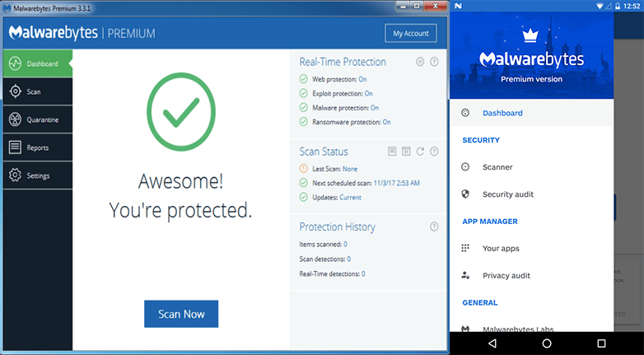Toggle Malware protection On link
The height and width of the screenshot is (355, 644).
[x=375, y=108]
